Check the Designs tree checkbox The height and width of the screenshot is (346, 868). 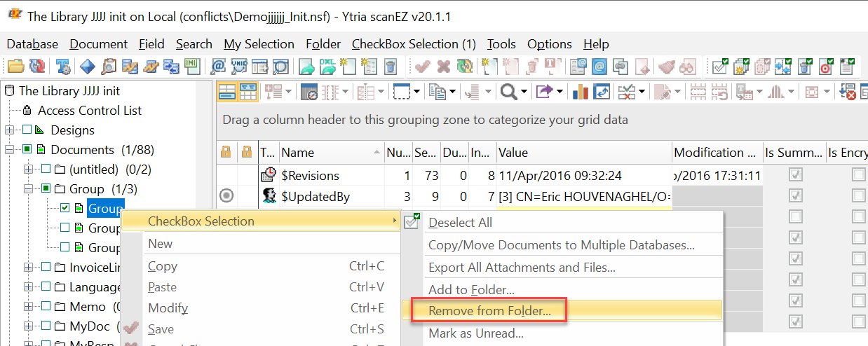(27, 130)
